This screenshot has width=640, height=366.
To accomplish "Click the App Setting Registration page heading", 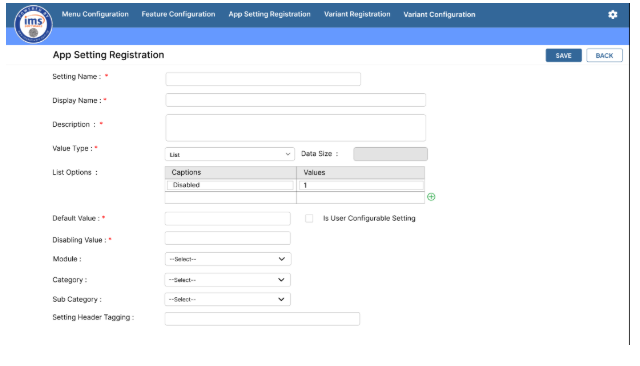I will click(109, 55).
